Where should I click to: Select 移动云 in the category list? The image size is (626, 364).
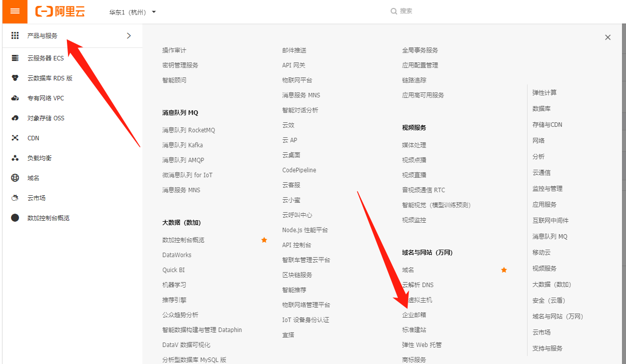pos(542,253)
